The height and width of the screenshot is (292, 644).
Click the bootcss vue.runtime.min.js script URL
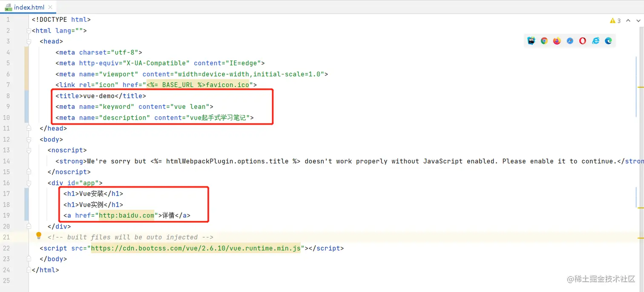pyautogui.click(x=196, y=248)
